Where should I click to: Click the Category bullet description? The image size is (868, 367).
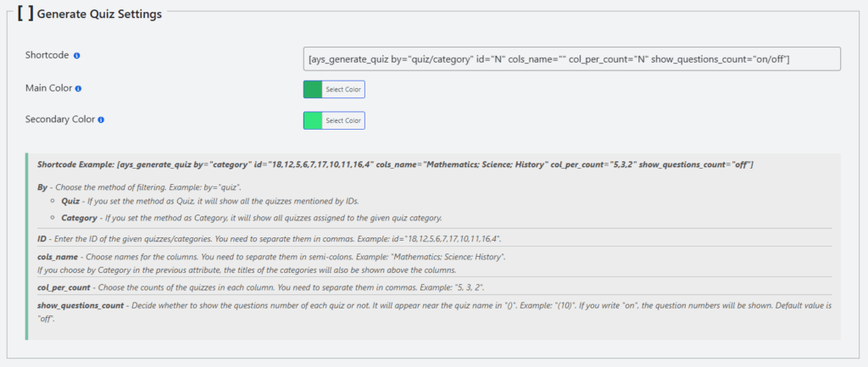tap(251, 218)
